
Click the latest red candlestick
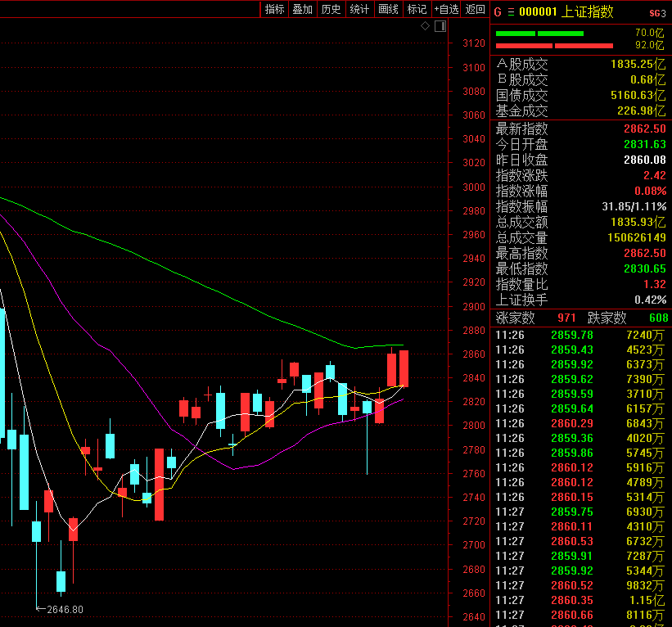[x=404, y=368]
